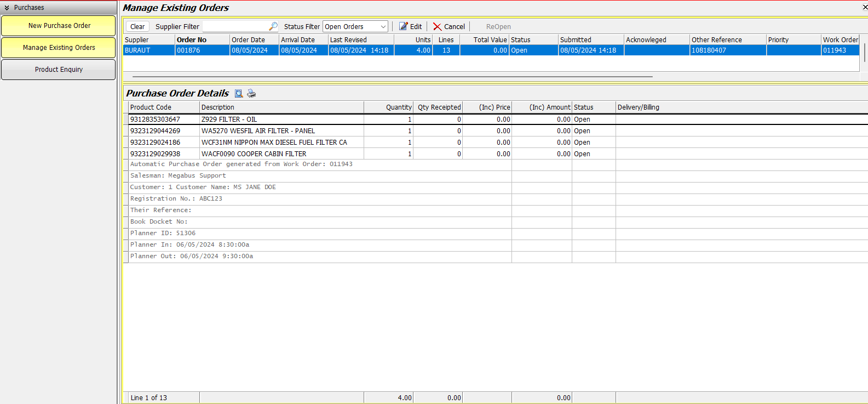
Task: Click the Work Order column header
Action: pyautogui.click(x=840, y=39)
